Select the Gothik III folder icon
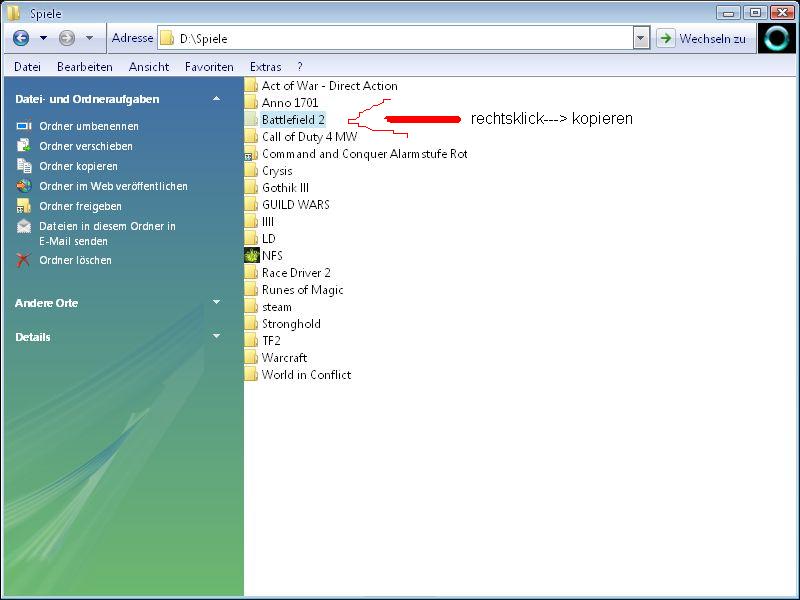Image resolution: width=800 pixels, height=600 pixels. 251,188
